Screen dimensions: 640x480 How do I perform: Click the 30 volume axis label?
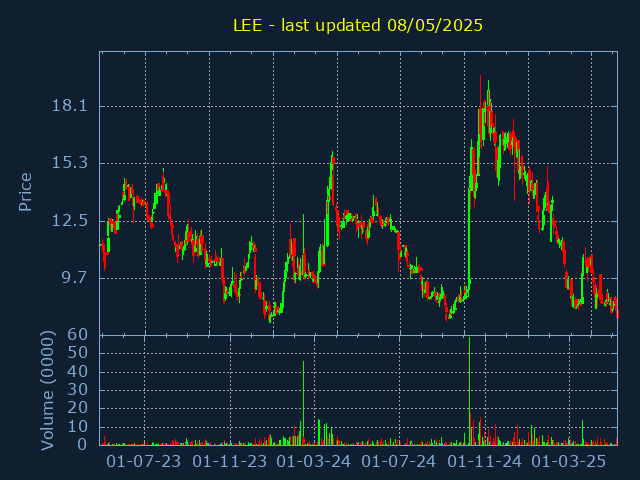click(x=78, y=390)
